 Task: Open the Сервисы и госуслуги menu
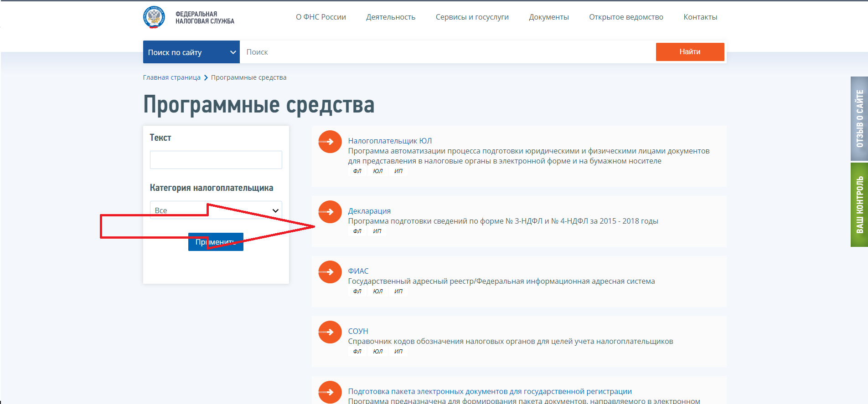click(x=472, y=17)
